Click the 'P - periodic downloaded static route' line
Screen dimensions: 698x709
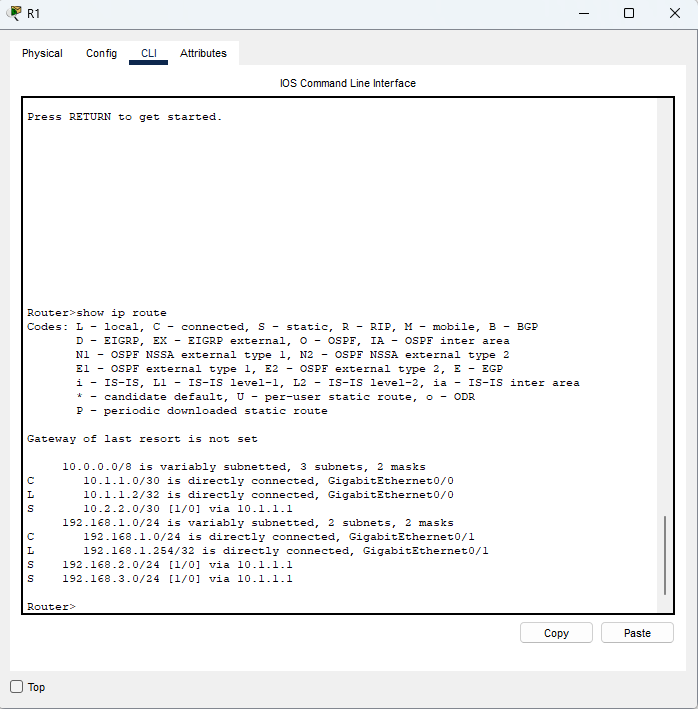coord(202,411)
